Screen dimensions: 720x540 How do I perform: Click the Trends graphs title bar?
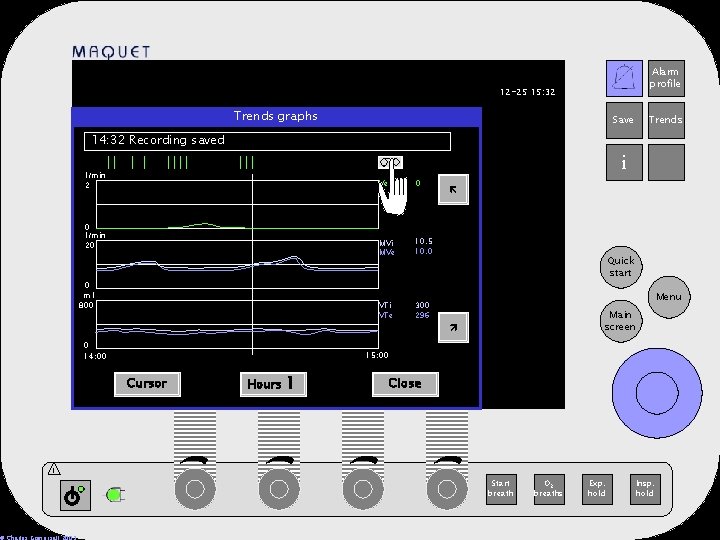pyautogui.click(x=276, y=117)
